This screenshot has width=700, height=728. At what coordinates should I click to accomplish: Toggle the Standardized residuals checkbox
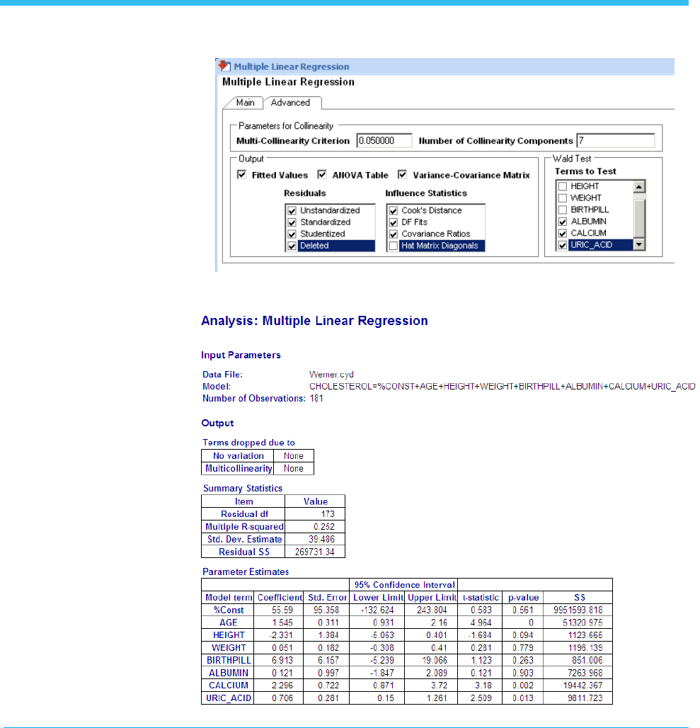click(x=292, y=222)
